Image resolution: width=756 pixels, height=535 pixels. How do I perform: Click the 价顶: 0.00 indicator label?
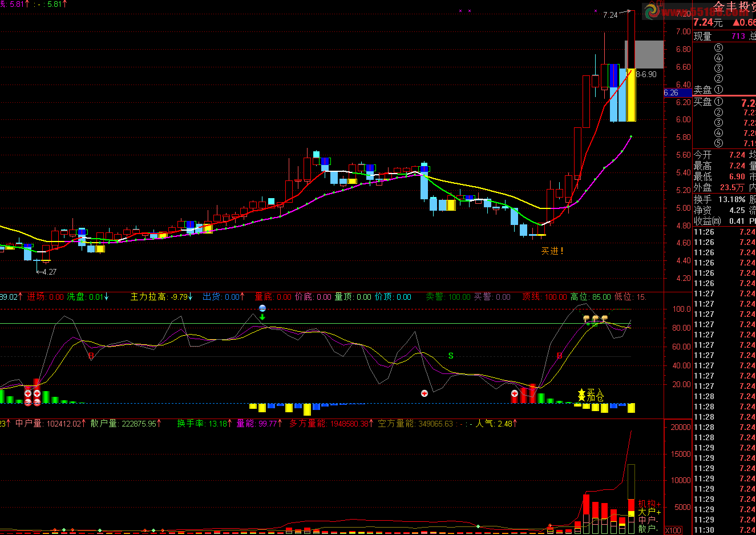(393, 297)
